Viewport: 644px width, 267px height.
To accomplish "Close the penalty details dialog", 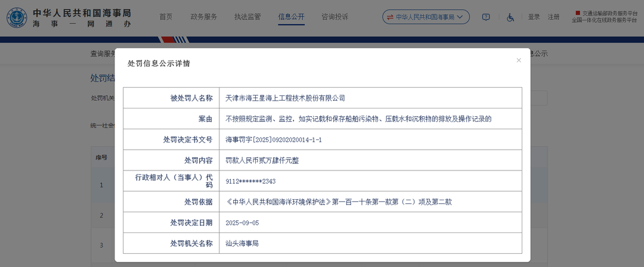I will pos(519,60).
